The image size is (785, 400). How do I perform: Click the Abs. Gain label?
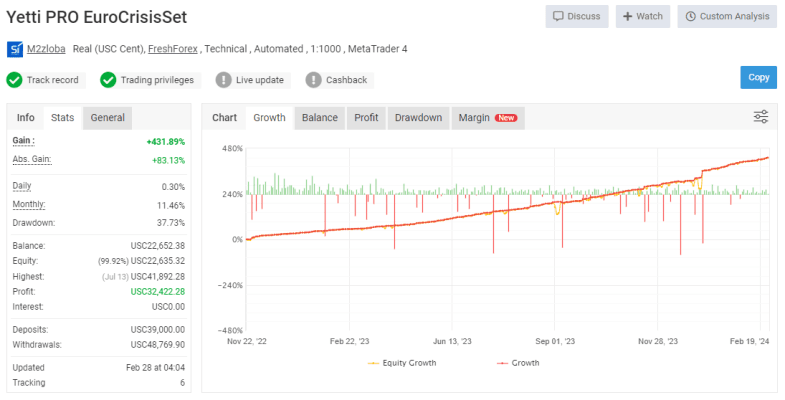[32, 159]
